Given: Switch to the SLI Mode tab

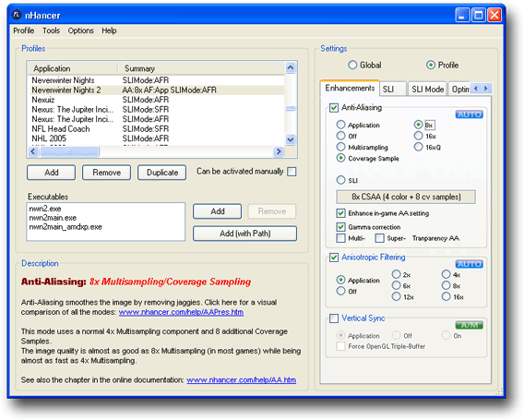Looking at the screenshot, I should click(427, 89).
